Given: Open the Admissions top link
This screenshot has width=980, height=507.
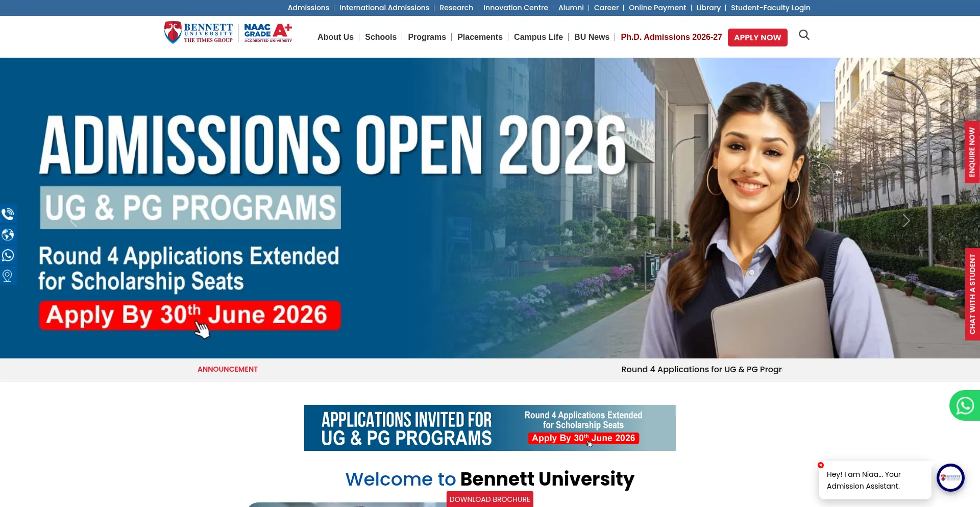Looking at the screenshot, I should tap(308, 8).
